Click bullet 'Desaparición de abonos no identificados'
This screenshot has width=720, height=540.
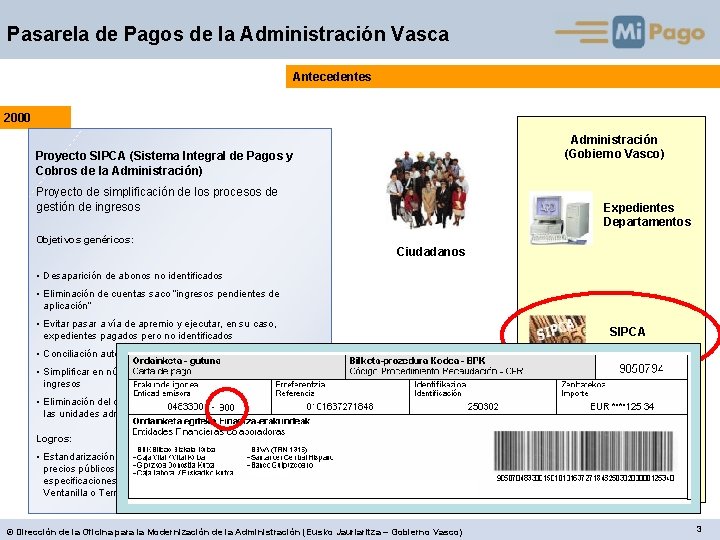(132, 276)
